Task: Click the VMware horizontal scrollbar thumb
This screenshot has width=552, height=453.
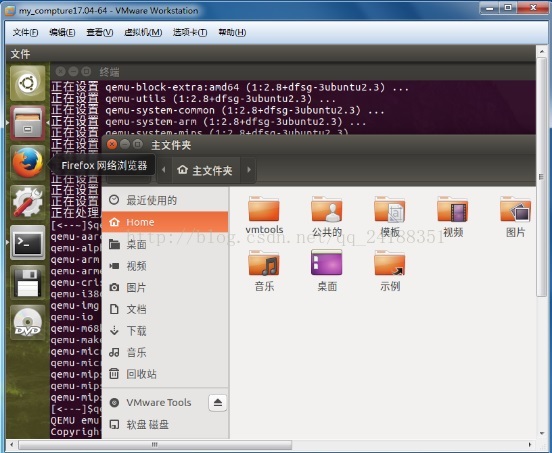Action: click(155, 445)
